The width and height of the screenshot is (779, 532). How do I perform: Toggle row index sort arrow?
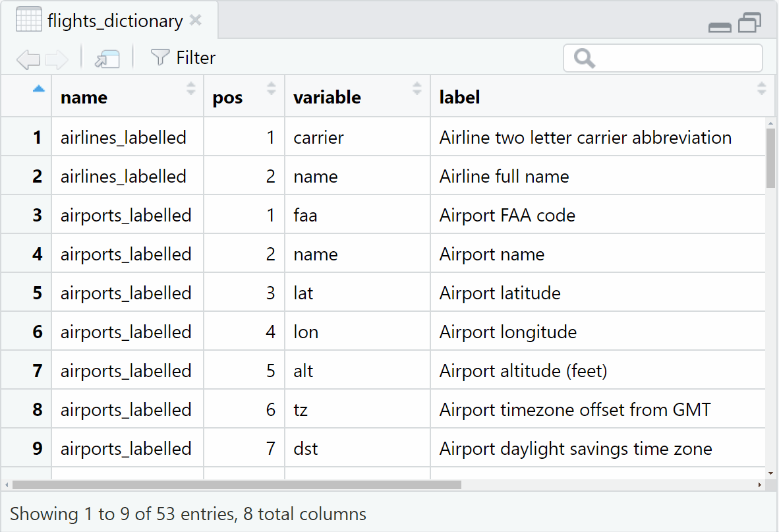(x=39, y=89)
